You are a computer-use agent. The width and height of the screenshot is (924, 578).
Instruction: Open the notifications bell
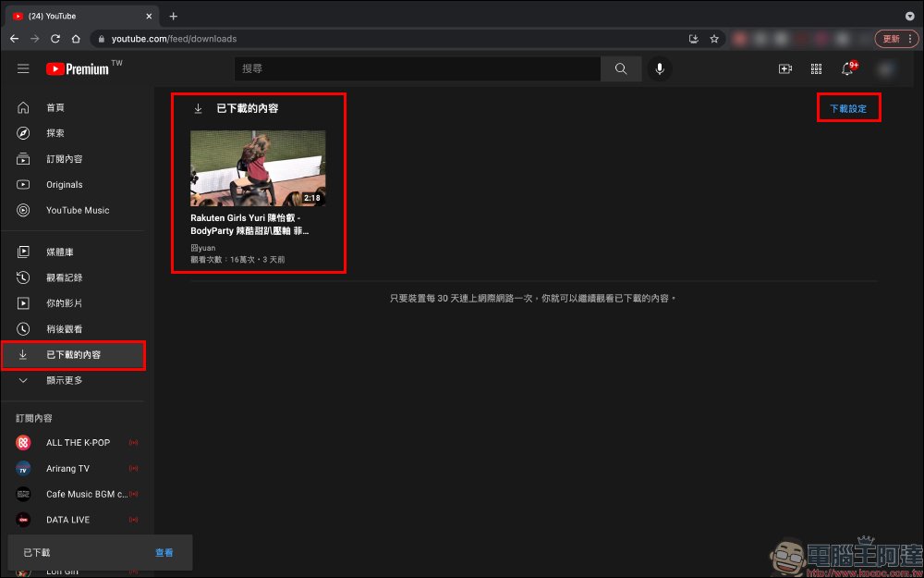(846, 68)
